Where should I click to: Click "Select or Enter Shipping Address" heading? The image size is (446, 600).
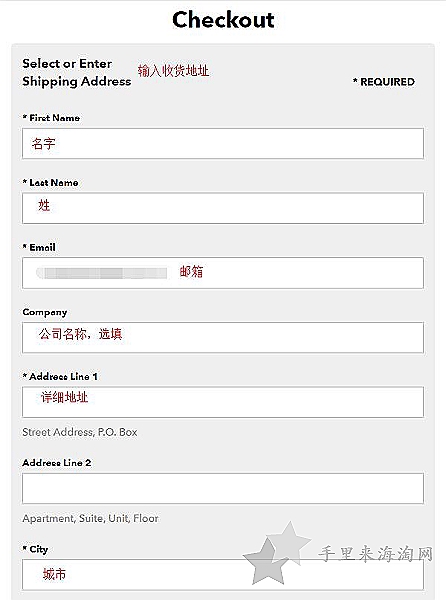pos(77,72)
